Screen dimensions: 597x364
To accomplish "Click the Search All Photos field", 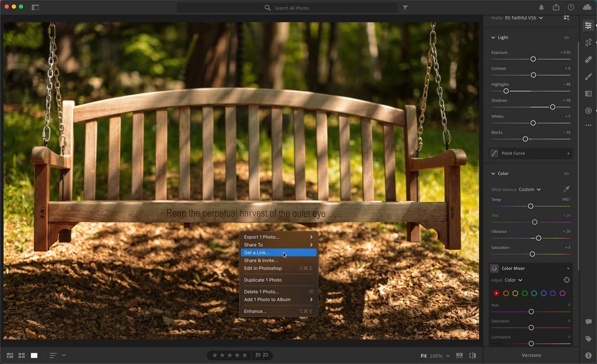I will pos(288,7).
